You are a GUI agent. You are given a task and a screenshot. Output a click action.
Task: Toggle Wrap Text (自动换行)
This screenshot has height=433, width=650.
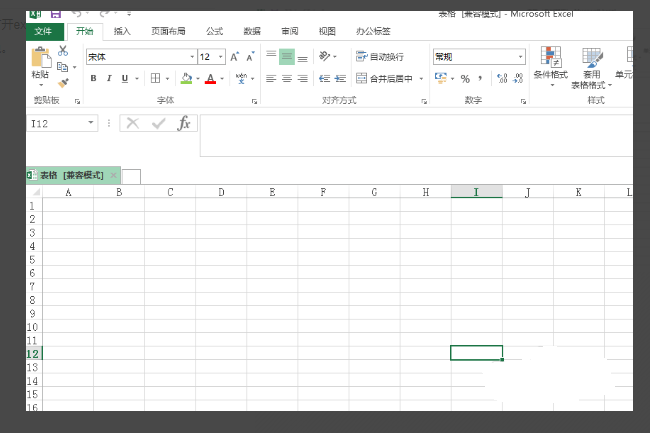pyautogui.click(x=380, y=57)
